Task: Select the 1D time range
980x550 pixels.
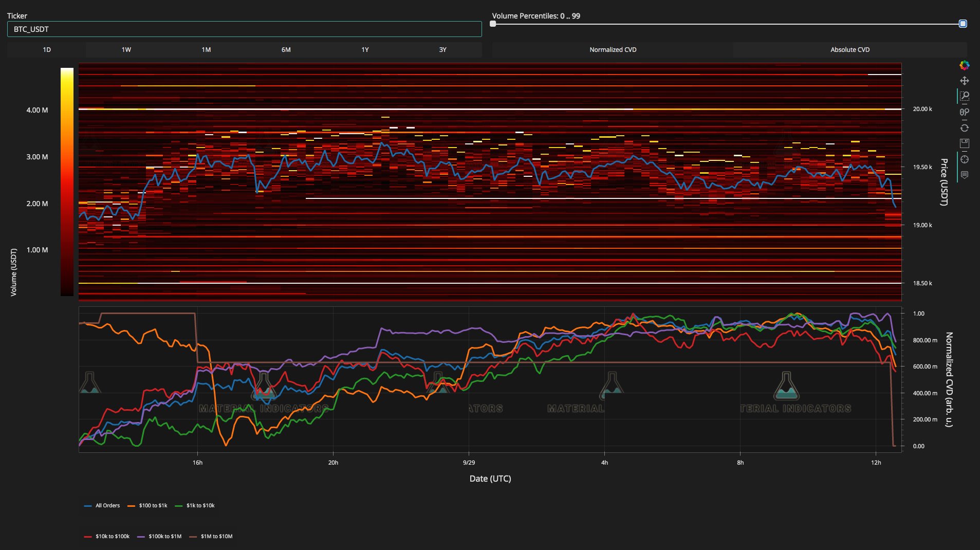Action: point(47,50)
